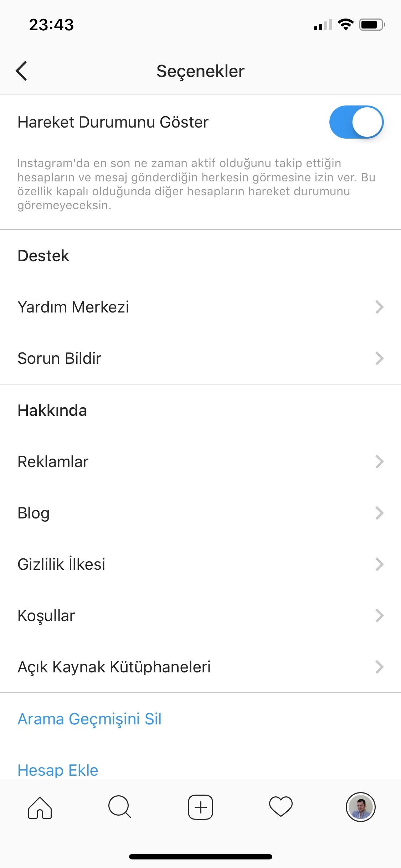Tap the home indicator bar
Image resolution: width=401 pixels, height=868 pixels.
coord(201,857)
